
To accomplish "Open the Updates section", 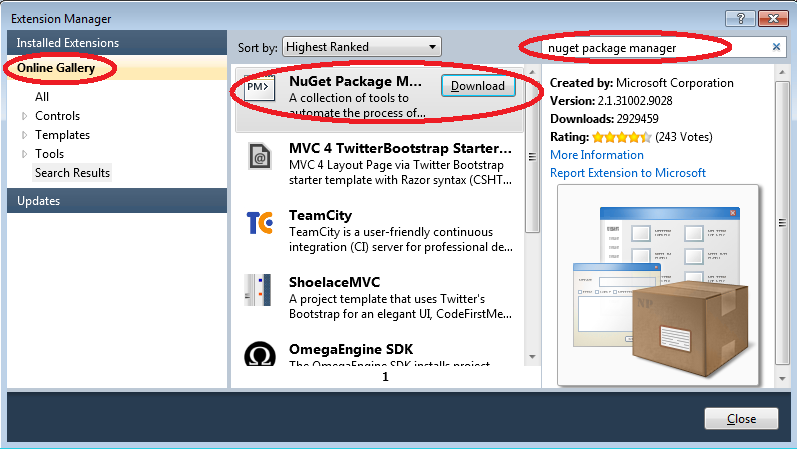I will 117,201.
